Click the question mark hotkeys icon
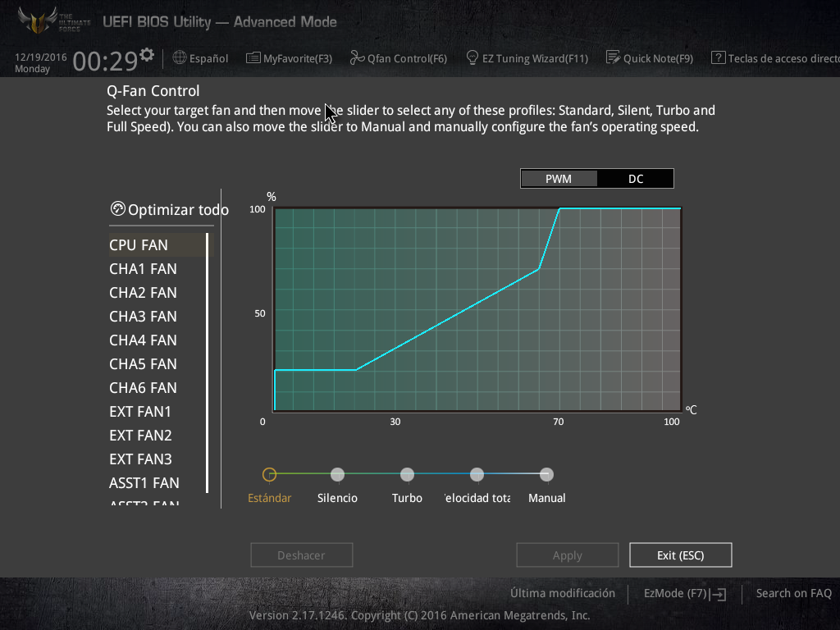Viewport: 840px width, 630px height. 718,57
